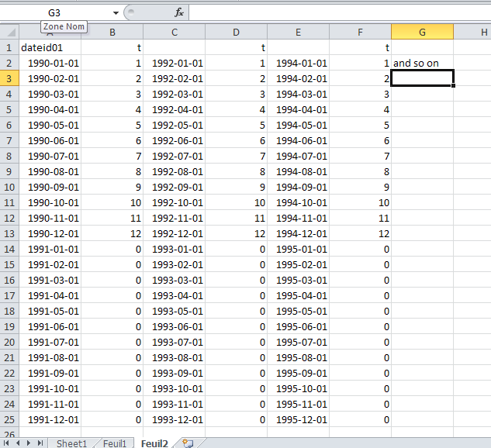Go to next sheet navigation arrow
491x448 pixels.
[x=29, y=443]
